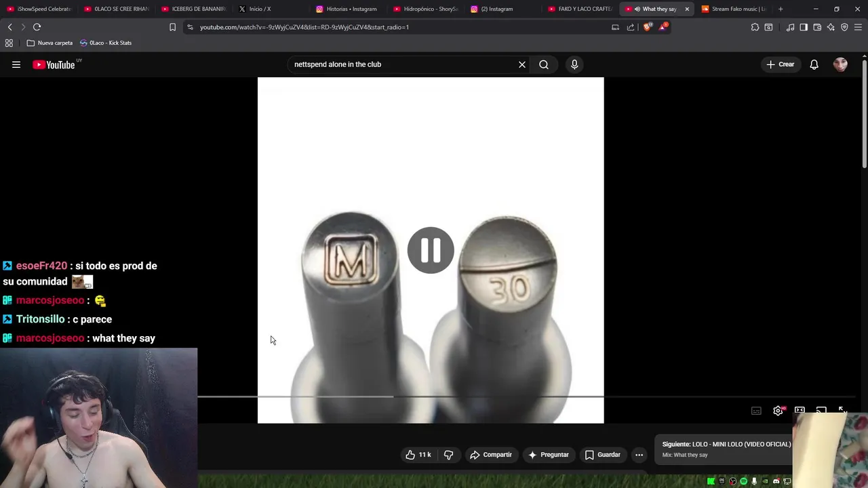This screenshot has height=488, width=868.
Task: Open the account avatar menu
Action: pos(840,64)
